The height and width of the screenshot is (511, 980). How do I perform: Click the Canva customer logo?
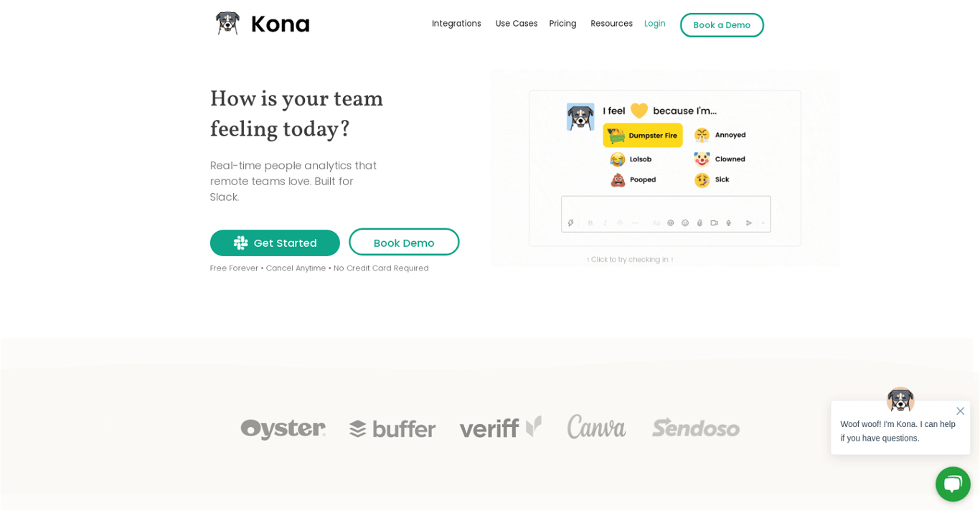597,427
